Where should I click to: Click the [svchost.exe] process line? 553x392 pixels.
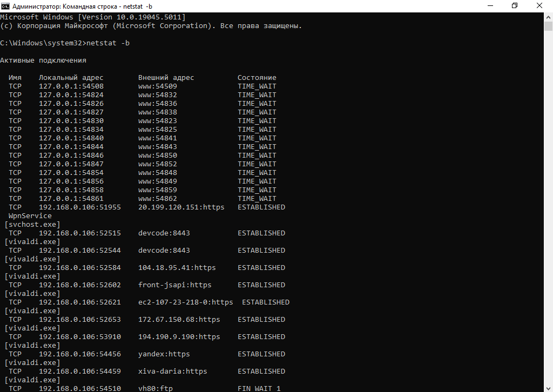click(32, 225)
